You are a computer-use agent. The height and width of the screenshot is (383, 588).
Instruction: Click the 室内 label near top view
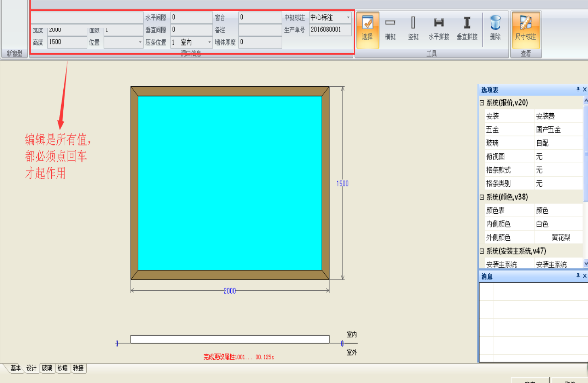point(352,335)
